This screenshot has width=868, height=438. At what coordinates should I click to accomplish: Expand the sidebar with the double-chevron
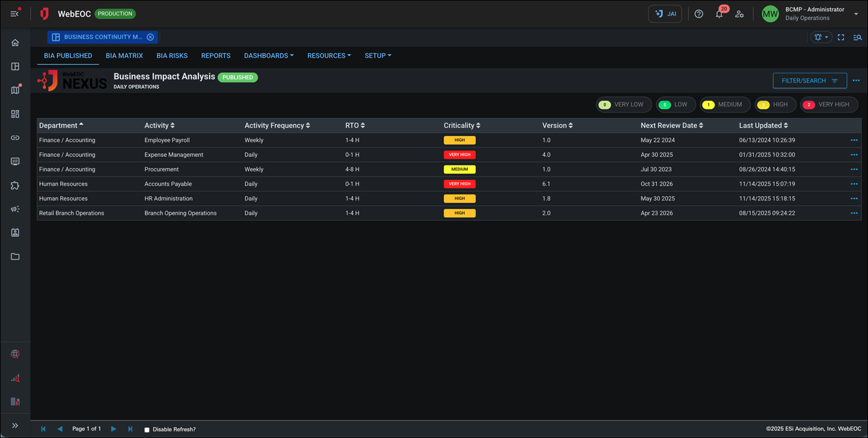click(15, 425)
